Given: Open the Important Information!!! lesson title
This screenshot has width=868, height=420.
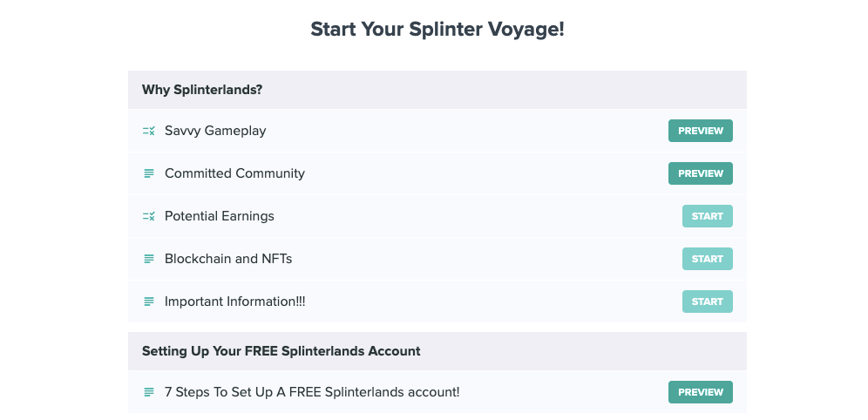Looking at the screenshot, I should click(234, 301).
